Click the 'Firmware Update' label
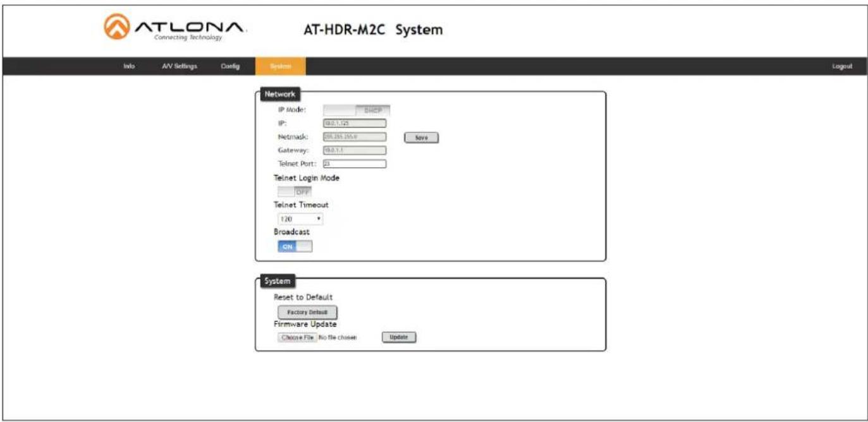868x422 pixels. (305, 324)
